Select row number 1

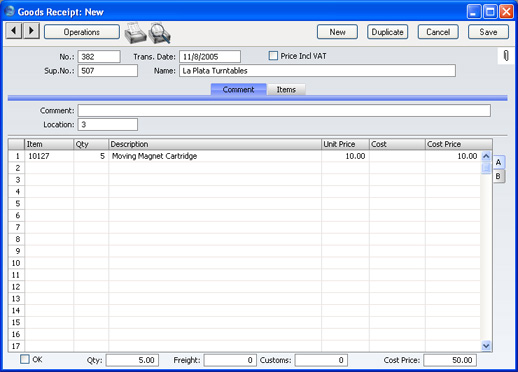click(17, 156)
